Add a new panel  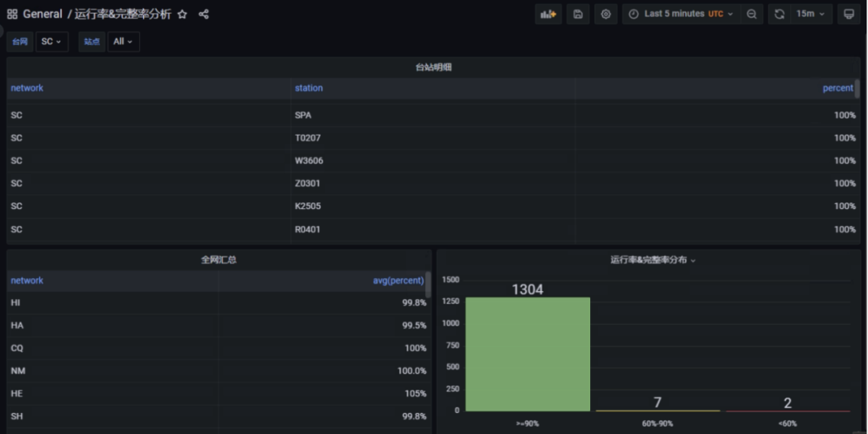[x=548, y=14]
